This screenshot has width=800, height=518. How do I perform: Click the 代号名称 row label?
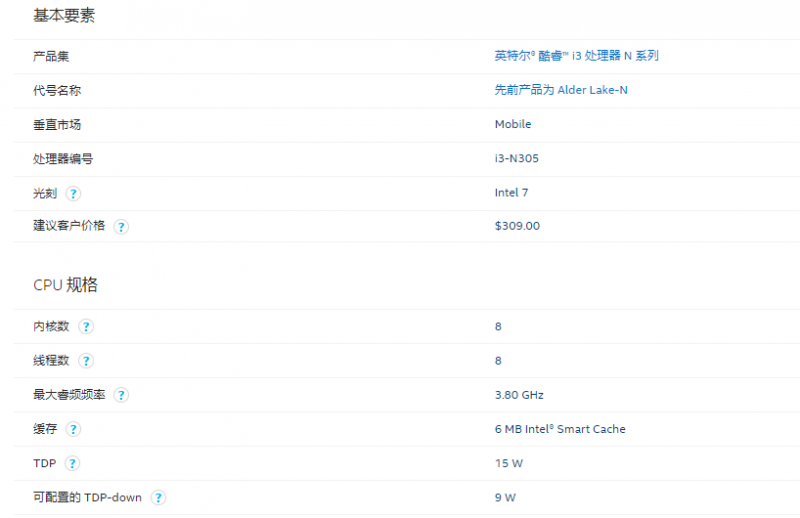coord(57,90)
